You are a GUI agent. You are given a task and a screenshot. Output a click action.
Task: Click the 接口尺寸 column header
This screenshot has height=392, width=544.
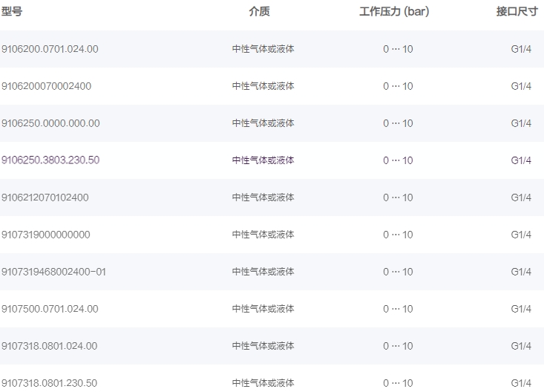point(517,11)
